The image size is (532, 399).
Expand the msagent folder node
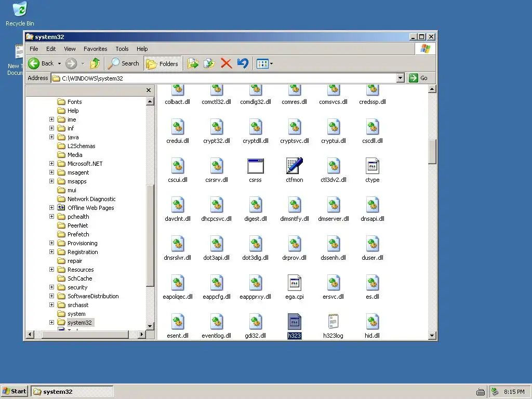[51, 172]
